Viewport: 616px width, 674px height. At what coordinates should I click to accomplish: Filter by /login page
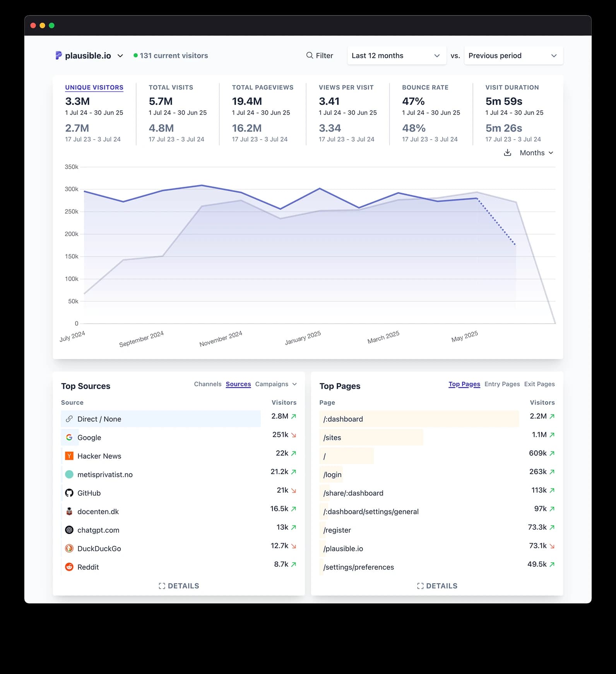point(332,474)
